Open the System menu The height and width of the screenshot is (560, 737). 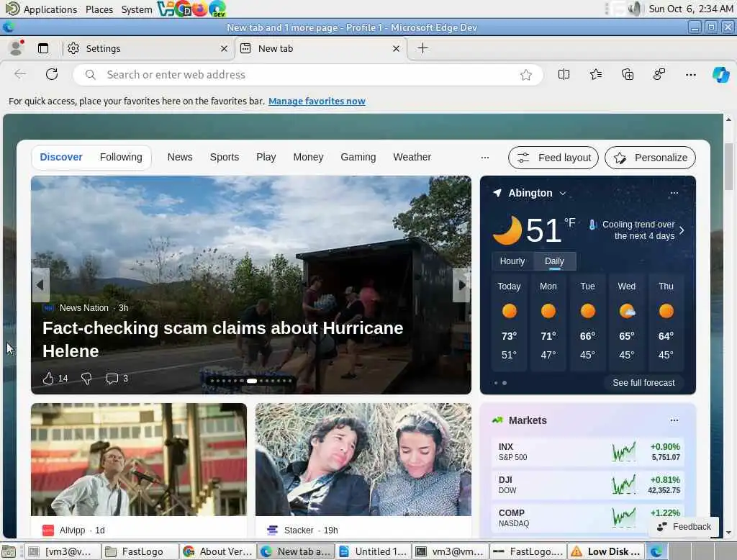pos(136,9)
